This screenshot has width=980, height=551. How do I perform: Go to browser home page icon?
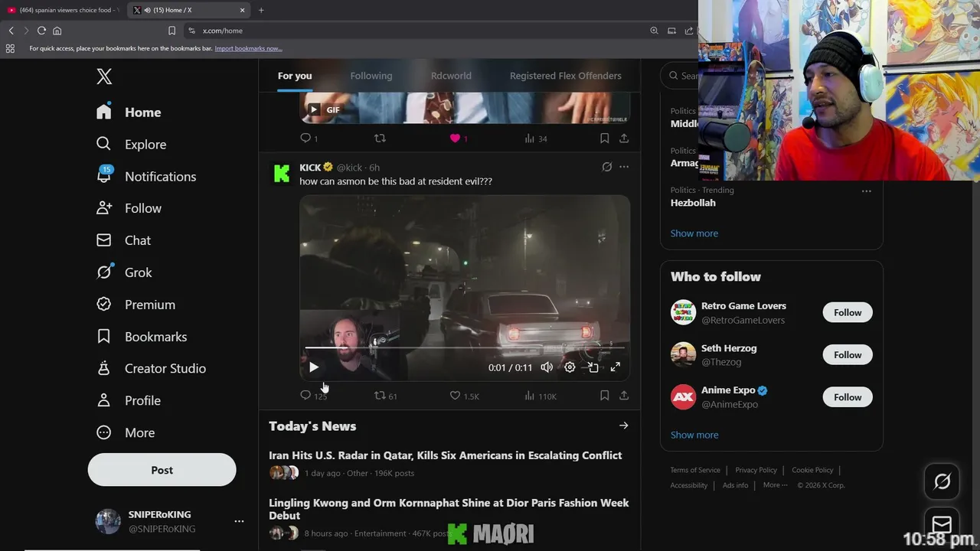coord(57,31)
